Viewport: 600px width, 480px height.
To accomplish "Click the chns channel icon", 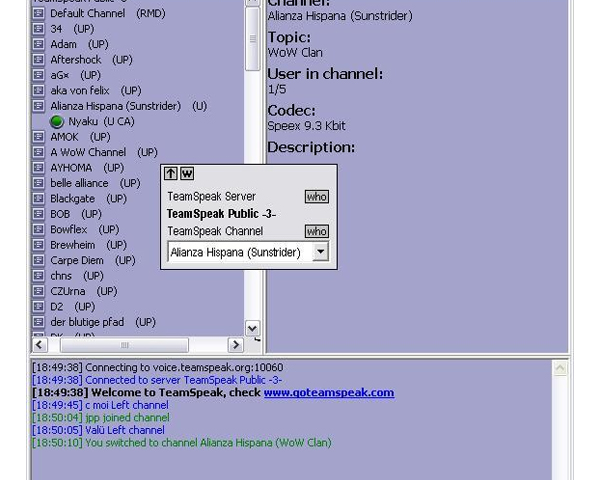I will click(x=38, y=276).
